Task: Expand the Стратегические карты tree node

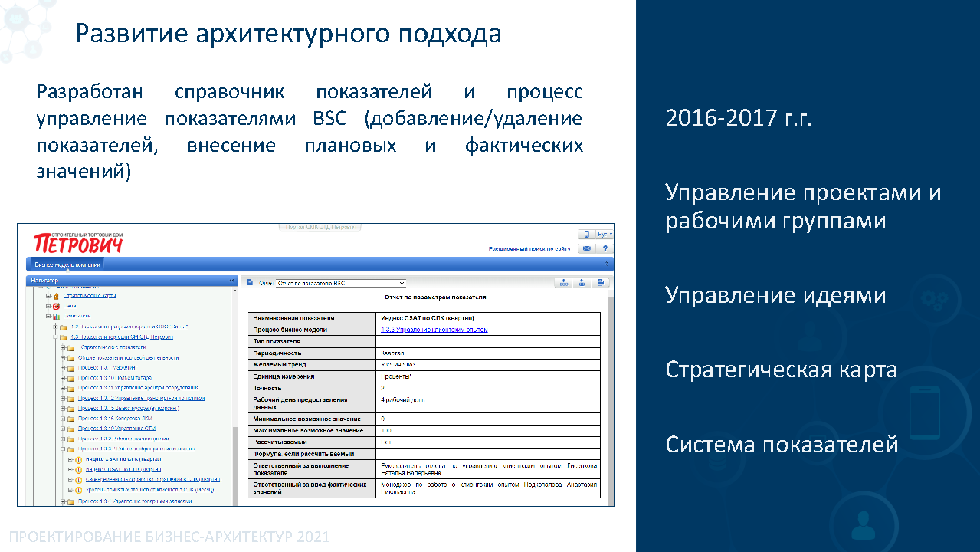Action: (x=48, y=295)
